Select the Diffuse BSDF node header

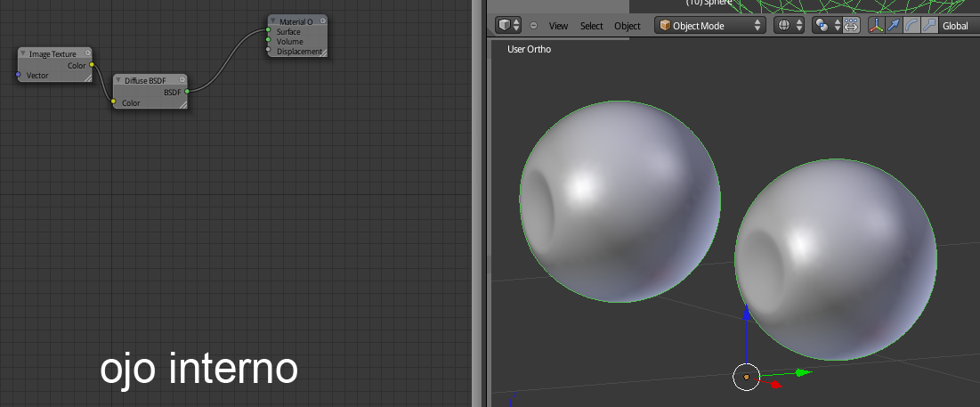tap(150, 80)
